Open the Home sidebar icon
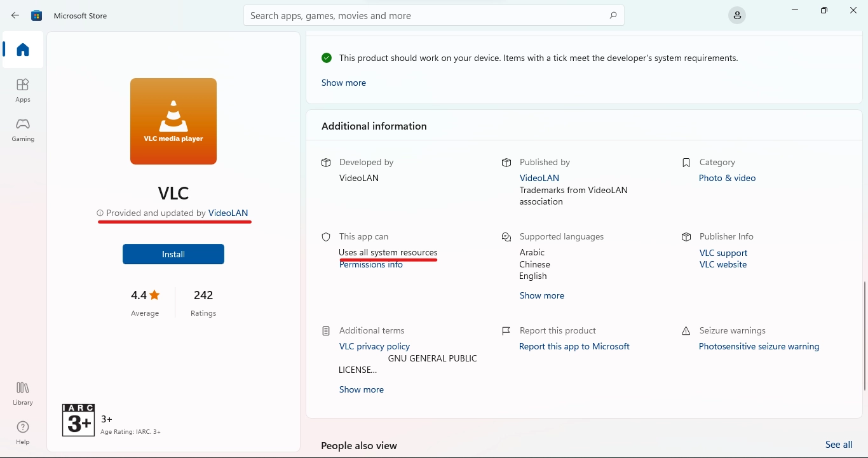The height and width of the screenshot is (458, 868). [23, 50]
